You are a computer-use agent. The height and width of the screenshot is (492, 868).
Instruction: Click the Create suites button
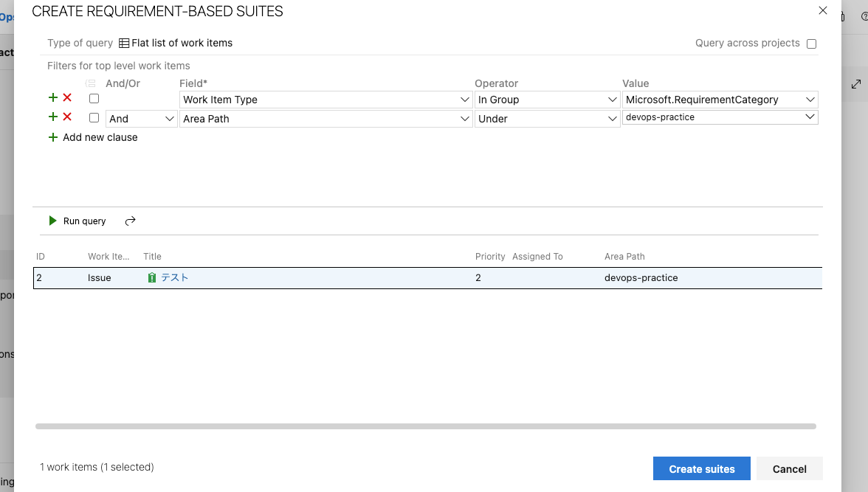tap(701, 468)
